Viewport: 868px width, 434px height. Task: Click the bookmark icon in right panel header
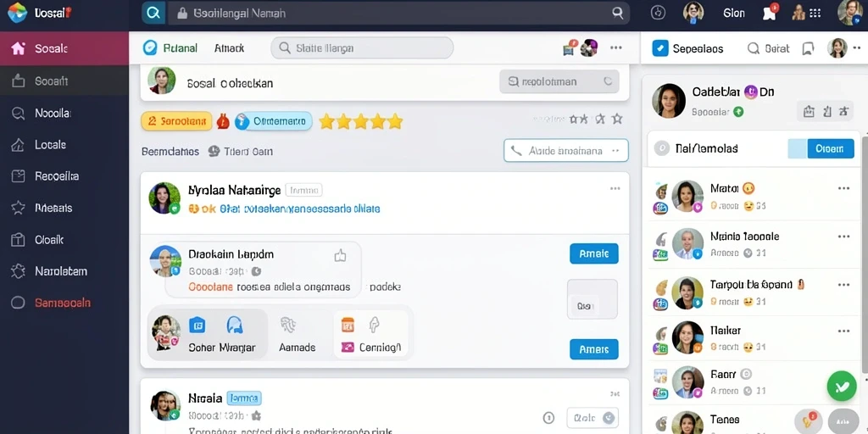click(808, 48)
